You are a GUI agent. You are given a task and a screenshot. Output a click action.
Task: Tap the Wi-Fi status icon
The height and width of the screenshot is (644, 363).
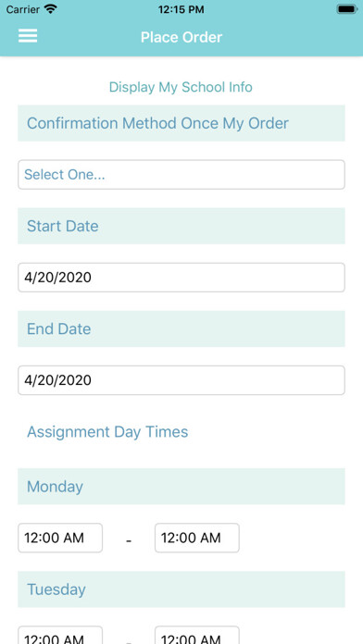[x=51, y=9]
